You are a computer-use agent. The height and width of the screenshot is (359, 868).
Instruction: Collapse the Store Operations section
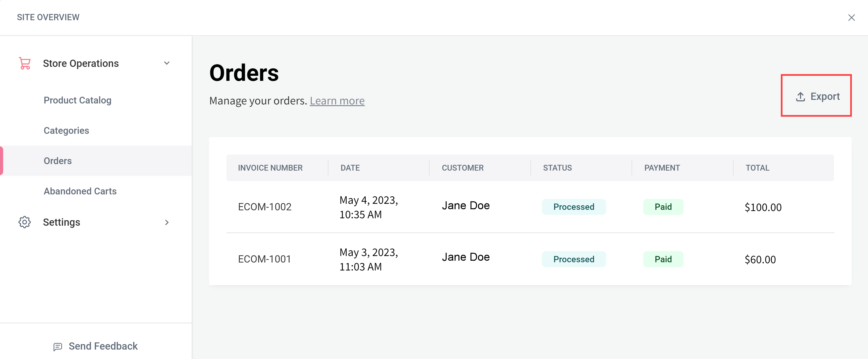tap(166, 63)
